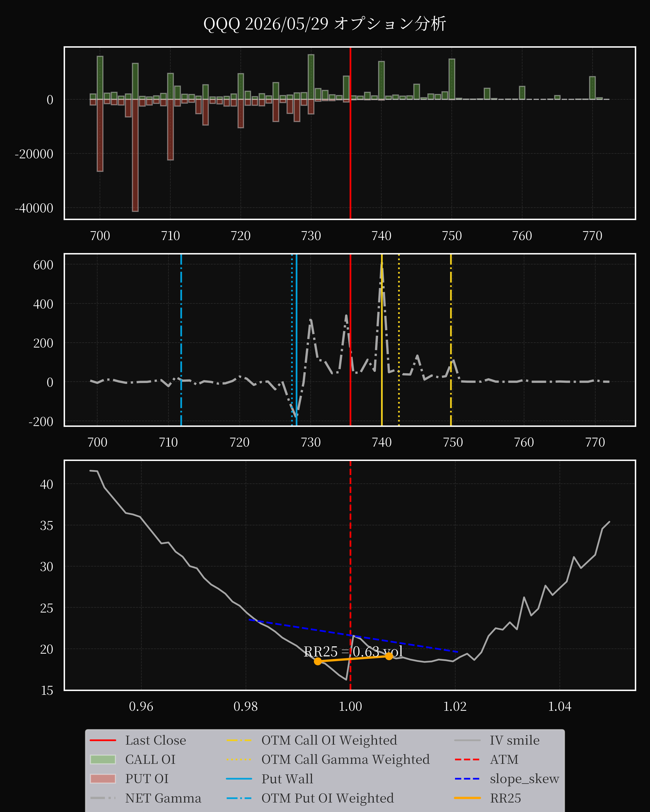Screen dimensions: 650x812
Task: Click the Put Wall legend label
Action: tap(287, 778)
